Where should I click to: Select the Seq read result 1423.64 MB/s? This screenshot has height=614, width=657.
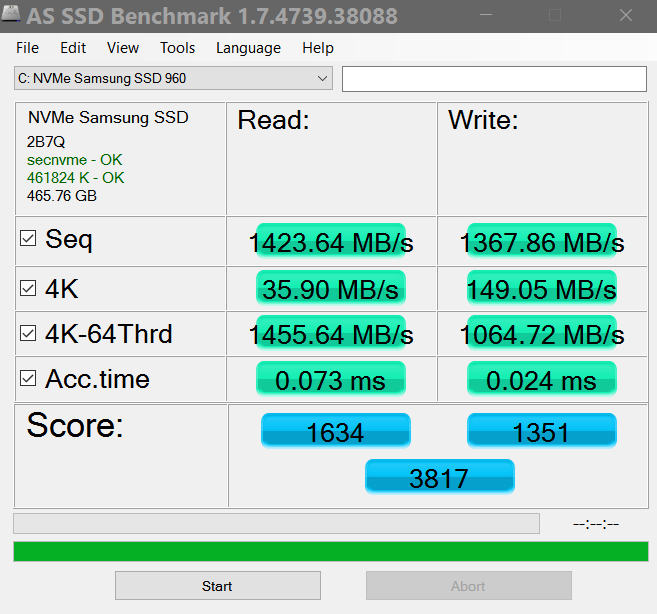(x=331, y=242)
